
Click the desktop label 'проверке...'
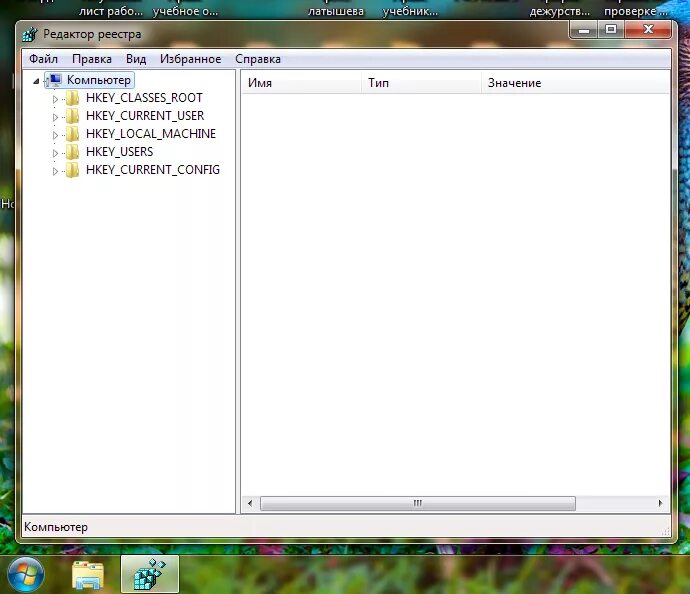636,11
